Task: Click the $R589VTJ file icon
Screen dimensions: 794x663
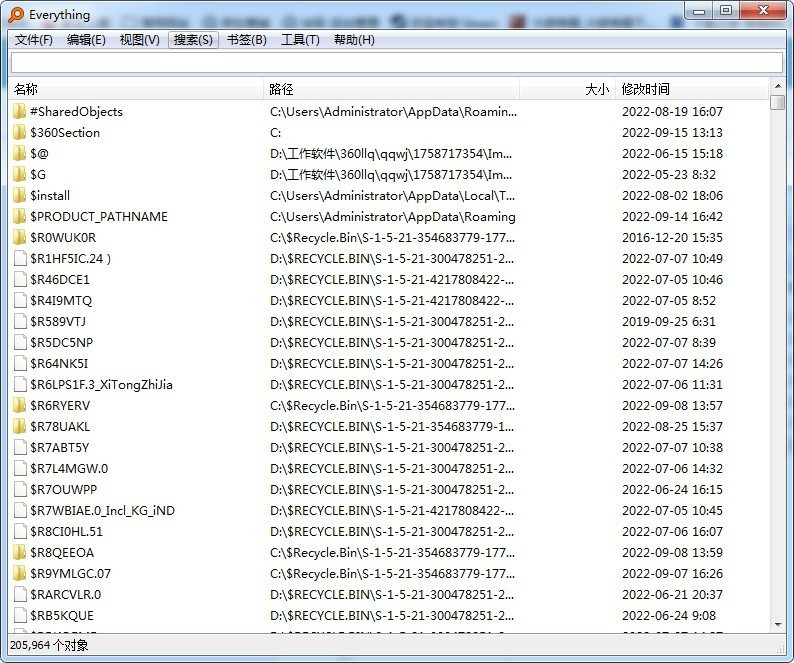Action: pos(20,322)
